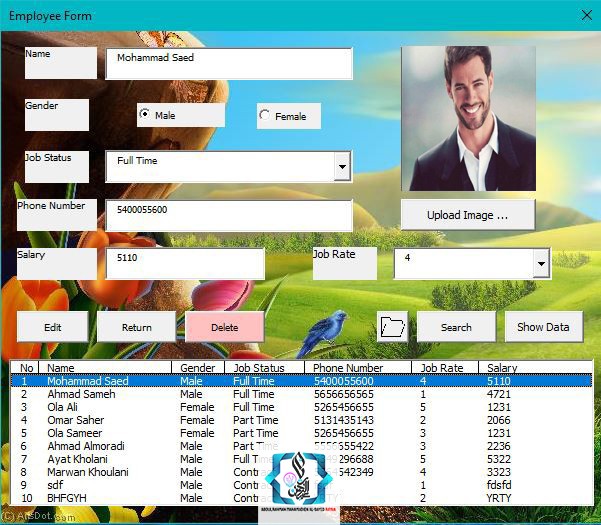Select the Male radio button
The width and height of the screenshot is (601, 525).
(145, 115)
